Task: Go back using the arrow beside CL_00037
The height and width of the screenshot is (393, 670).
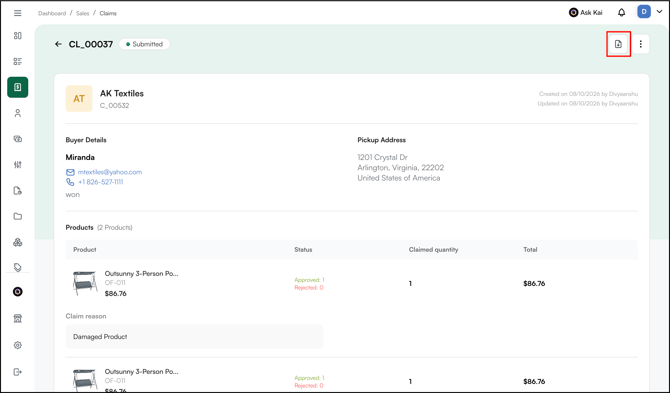Action: click(x=59, y=44)
